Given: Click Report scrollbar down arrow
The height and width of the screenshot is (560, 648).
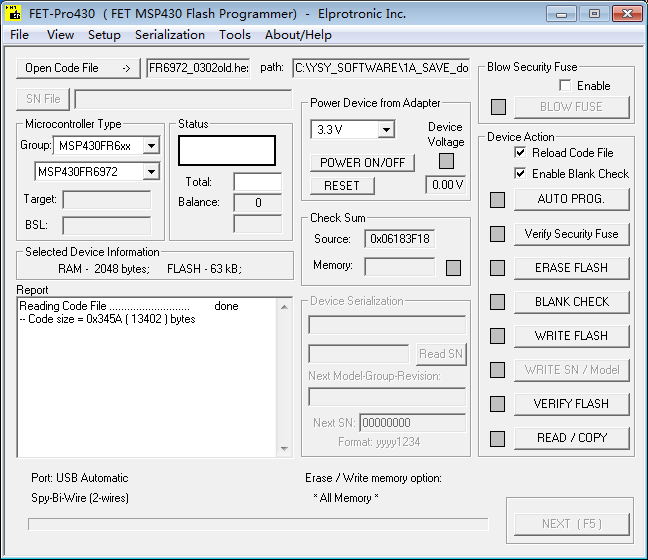Looking at the screenshot, I should pos(284,448).
